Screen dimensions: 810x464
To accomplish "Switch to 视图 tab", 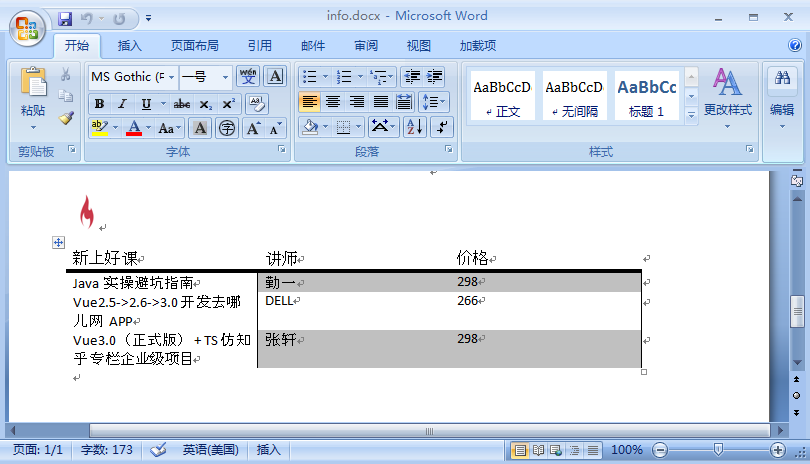I will tap(418, 46).
